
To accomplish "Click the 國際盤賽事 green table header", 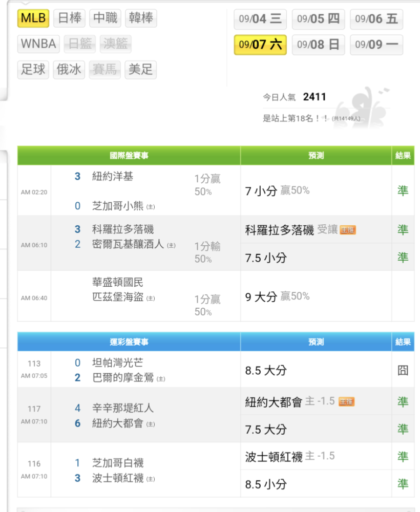I will coord(129,156).
